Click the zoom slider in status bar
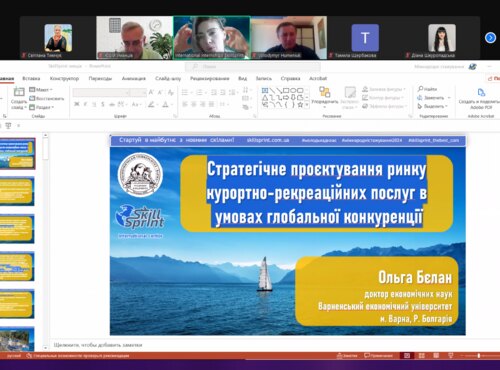 pos(479,356)
